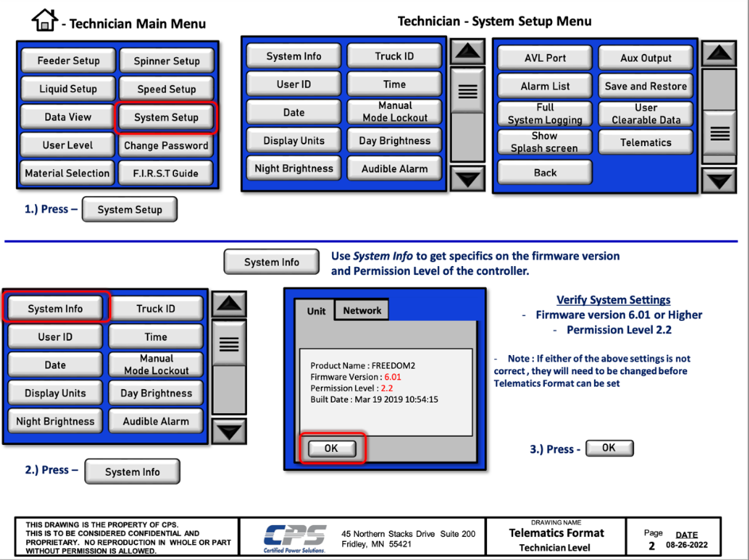Click the scroll handle in the lower-left panel
Image resolution: width=749 pixels, height=560 pixels.
(230, 344)
